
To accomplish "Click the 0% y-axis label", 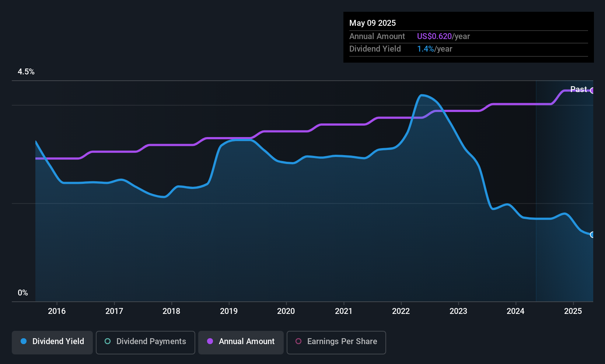I will coord(23,293).
